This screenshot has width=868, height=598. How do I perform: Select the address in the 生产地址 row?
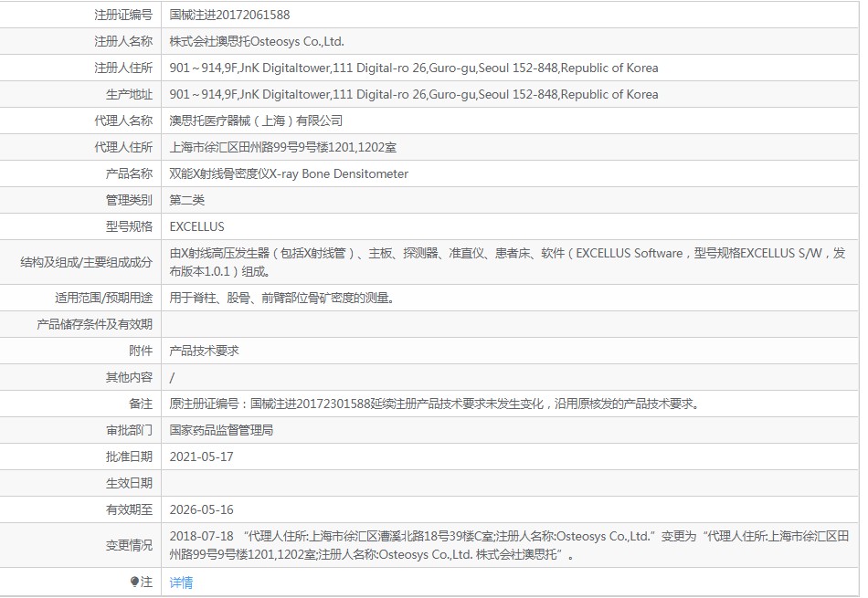coord(414,95)
